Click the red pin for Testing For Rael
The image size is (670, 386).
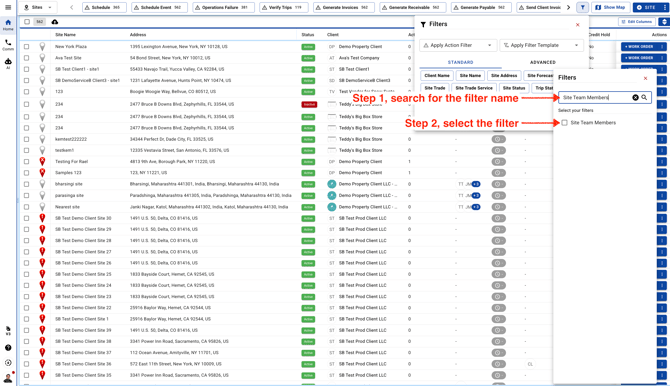pyautogui.click(x=42, y=161)
